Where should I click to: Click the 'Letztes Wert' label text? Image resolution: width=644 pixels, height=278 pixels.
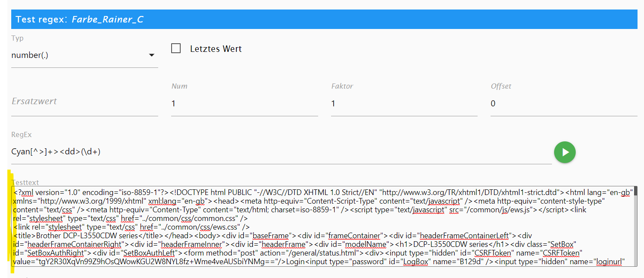coord(216,49)
